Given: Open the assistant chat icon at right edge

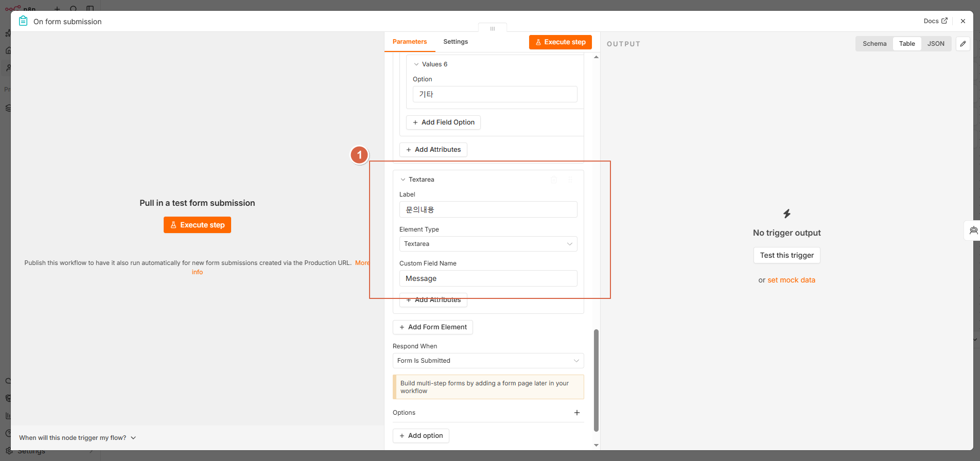Looking at the screenshot, I should click(x=973, y=230).
